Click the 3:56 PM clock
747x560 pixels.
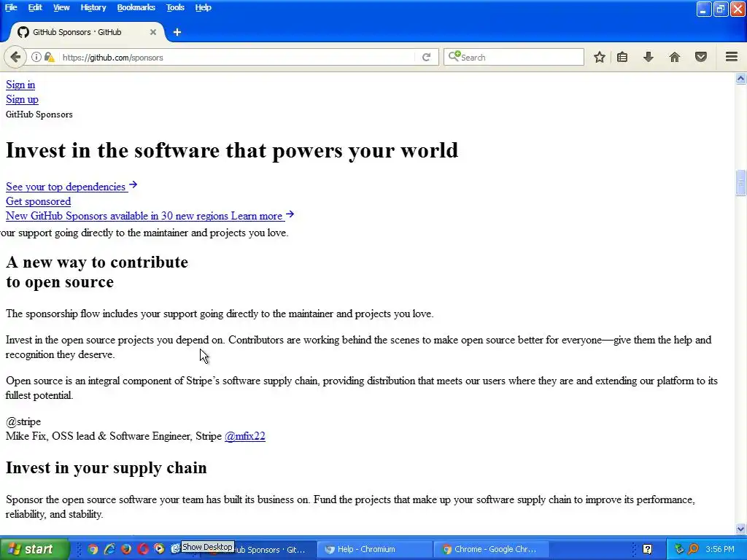point(720,549)
